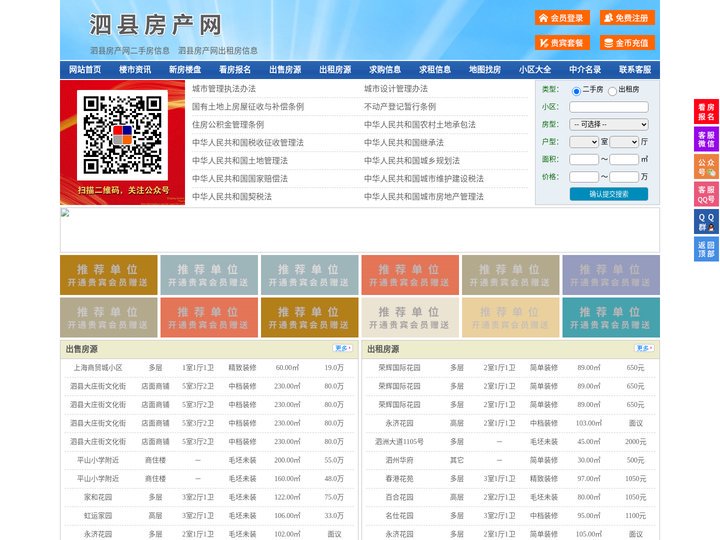This screenshot has height=540, width=720.
Task: Select the 二手房 radio button
Action: 576,91
